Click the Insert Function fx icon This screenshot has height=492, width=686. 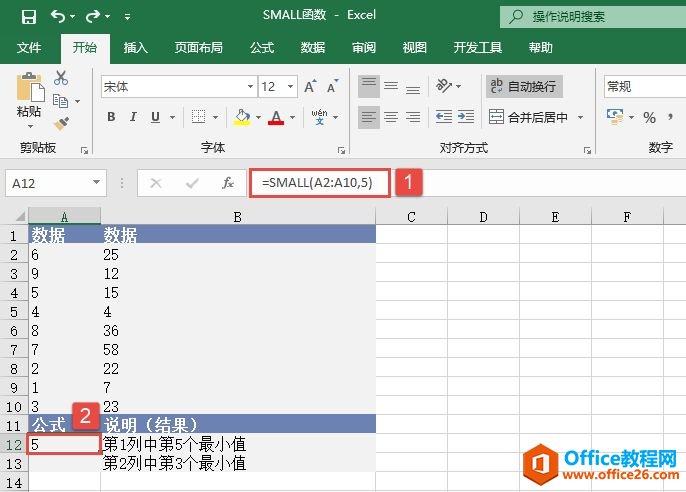227,183
